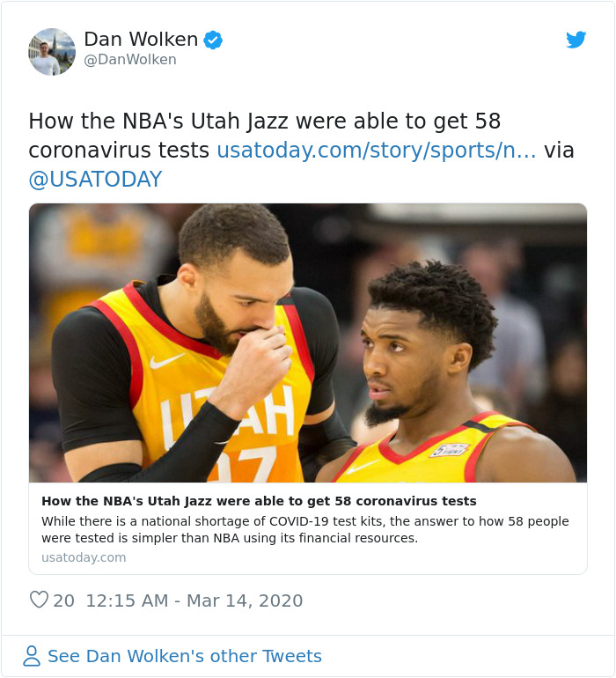Select See Dan Wolken's other Tweets

coord(185,656)
